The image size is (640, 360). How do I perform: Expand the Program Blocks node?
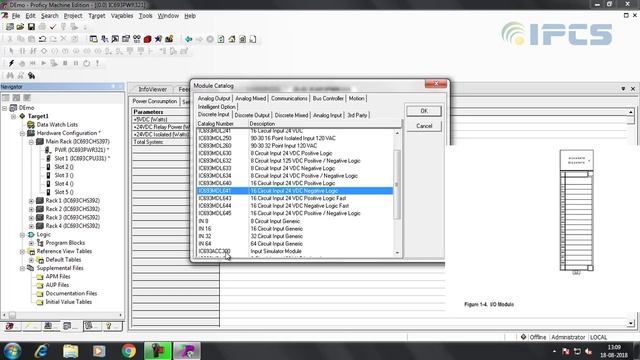(x=31, y=243)
